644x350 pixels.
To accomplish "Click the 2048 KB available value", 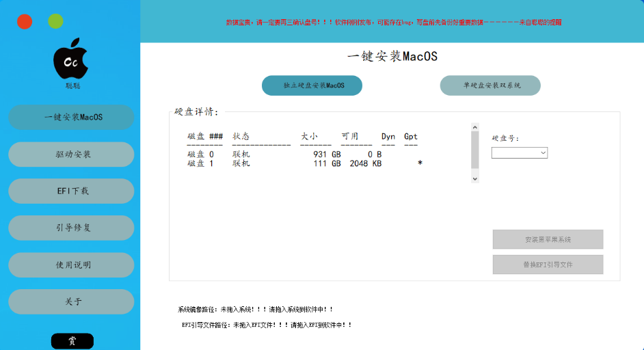I will (x=366, y=163).
